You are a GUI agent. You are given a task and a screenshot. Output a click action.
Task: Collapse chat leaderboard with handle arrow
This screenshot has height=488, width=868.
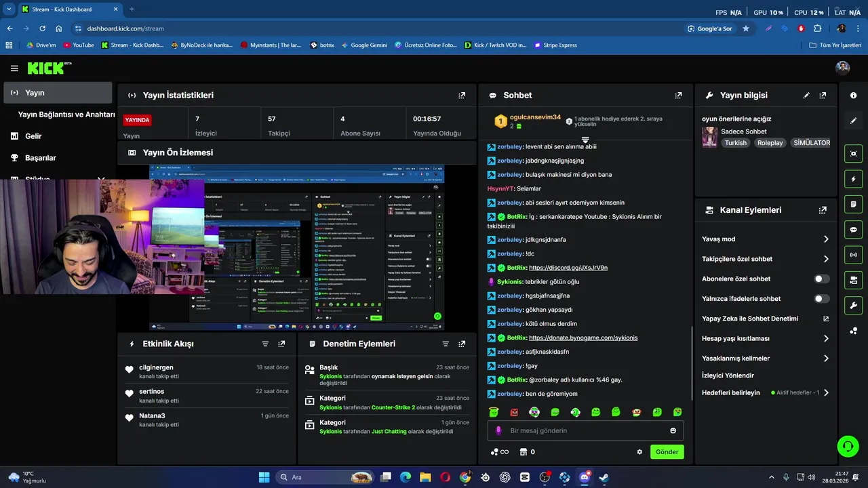coord(585,140)
